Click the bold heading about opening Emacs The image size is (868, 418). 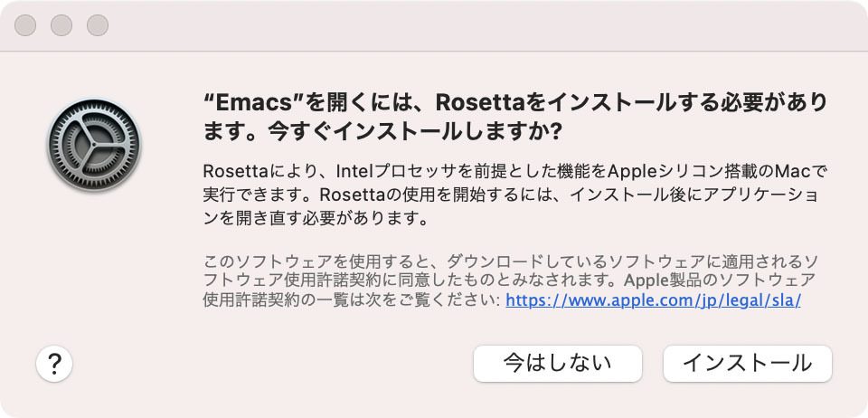tap(515, 117)
